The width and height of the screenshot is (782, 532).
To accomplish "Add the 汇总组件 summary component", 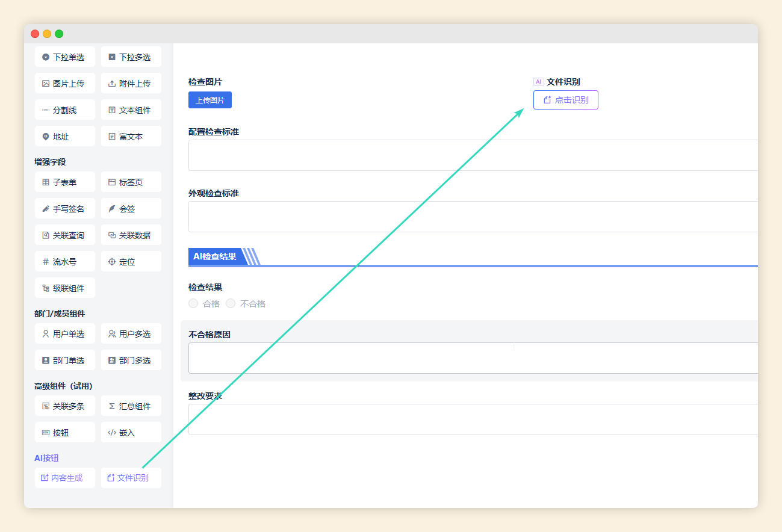I will tap(131, 406).
